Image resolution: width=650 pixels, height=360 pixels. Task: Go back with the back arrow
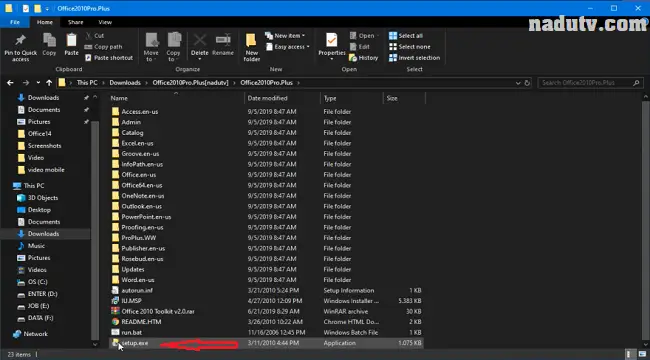(10, 83)
